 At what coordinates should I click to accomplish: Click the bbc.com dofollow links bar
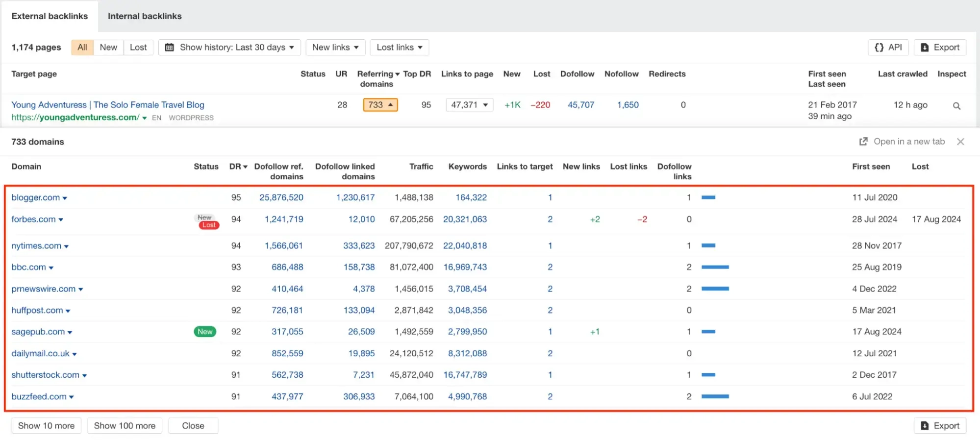pyautogui.click(x=715, y=268)
